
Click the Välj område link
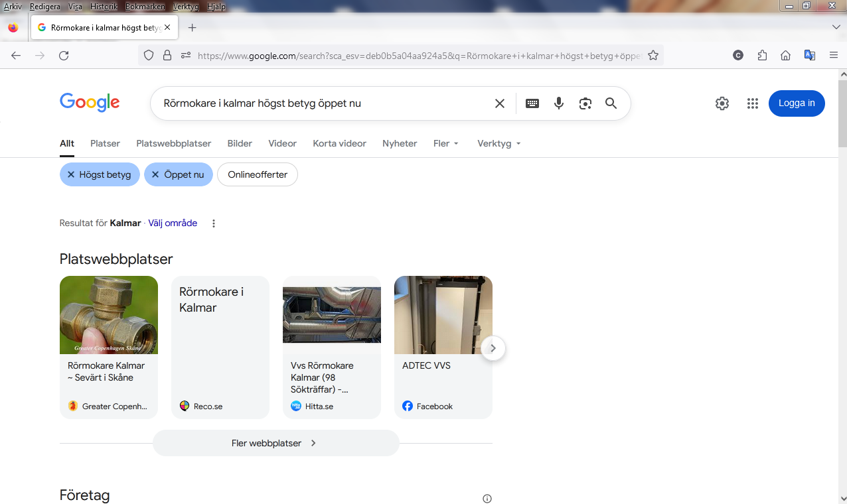click(x=173, y=223)
